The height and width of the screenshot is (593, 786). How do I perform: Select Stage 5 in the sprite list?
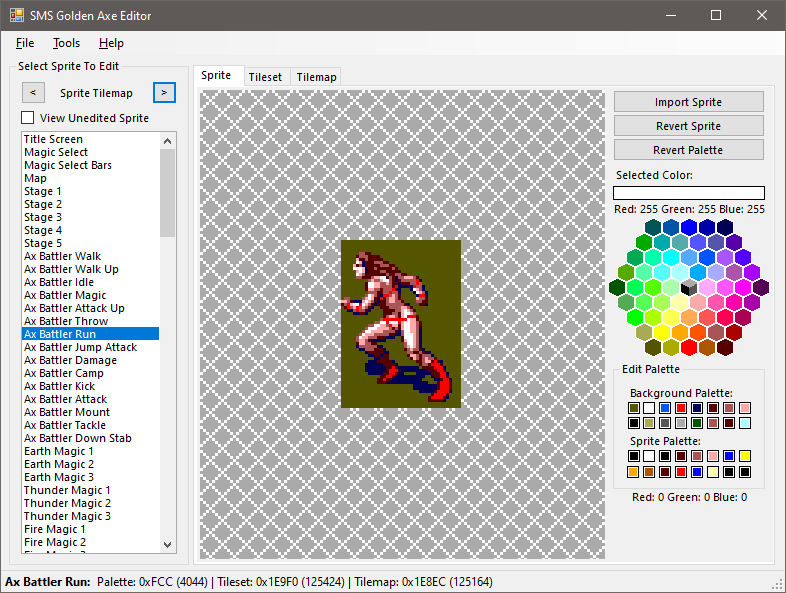point(91,243)
